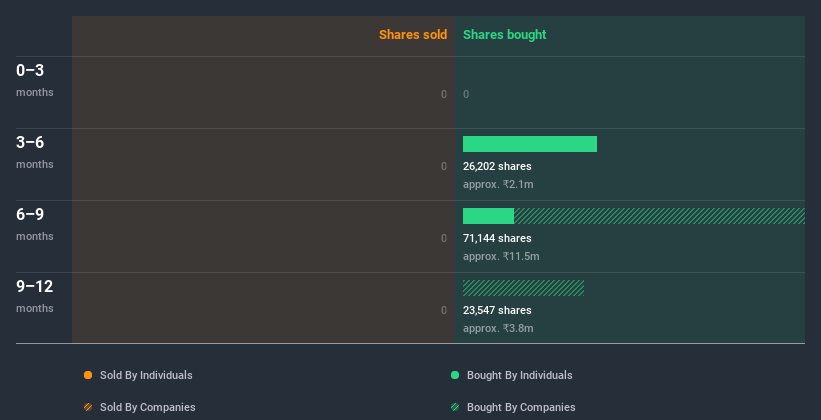Click the 26,202 shares value
Screen dimensions: 821x420
coord(497,167)
